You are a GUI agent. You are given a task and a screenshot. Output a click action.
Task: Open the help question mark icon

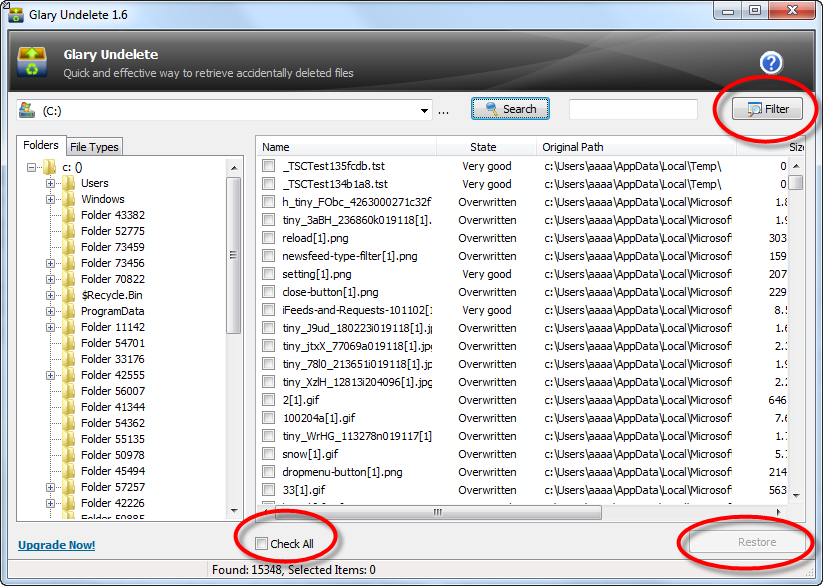click(771, 64)
